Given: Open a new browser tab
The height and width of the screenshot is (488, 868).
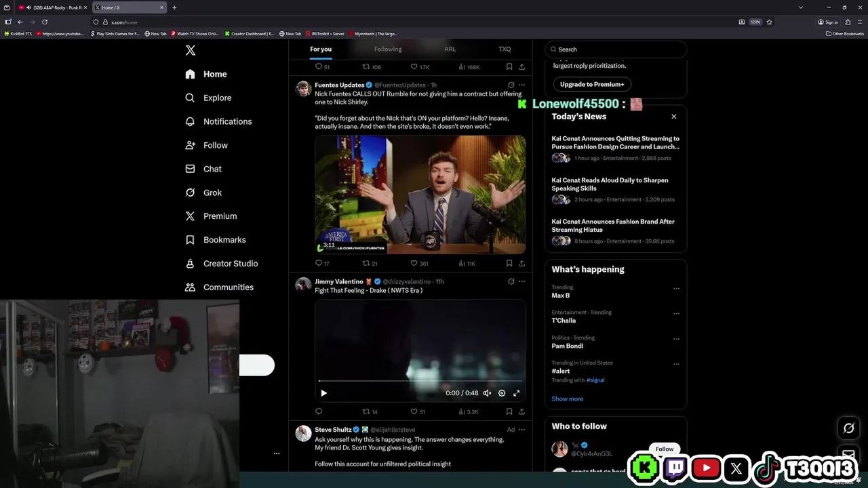Looking at the screenshot, I should 174,7.
